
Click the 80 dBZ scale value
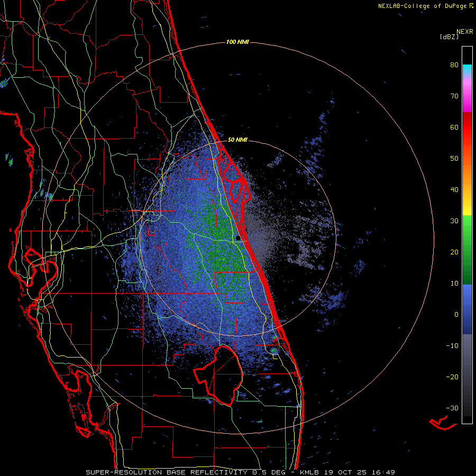454,65
